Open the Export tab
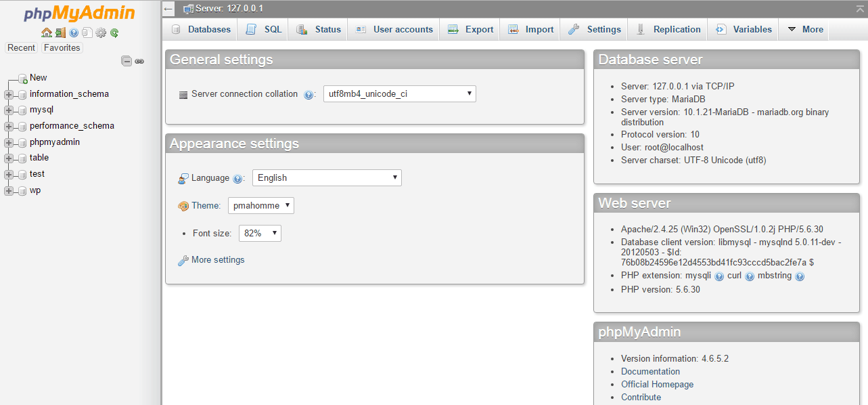868x405 pixels. tap(470, 29)
